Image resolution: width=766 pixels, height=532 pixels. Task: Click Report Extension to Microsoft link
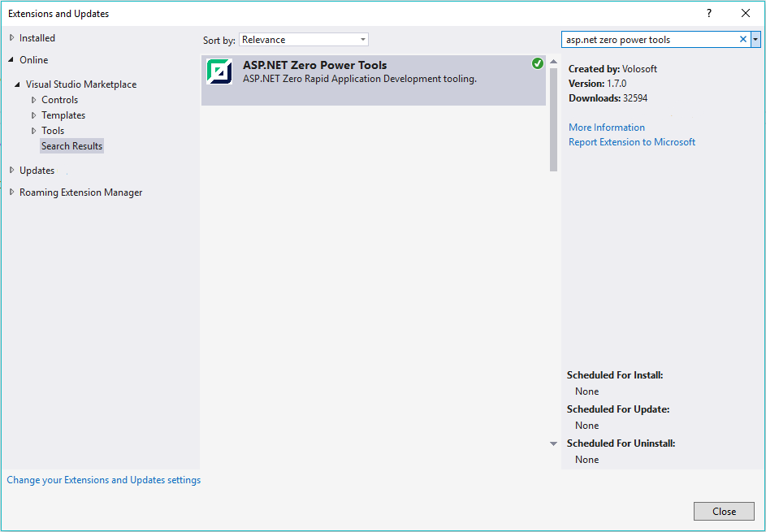(x=632, y=141)
